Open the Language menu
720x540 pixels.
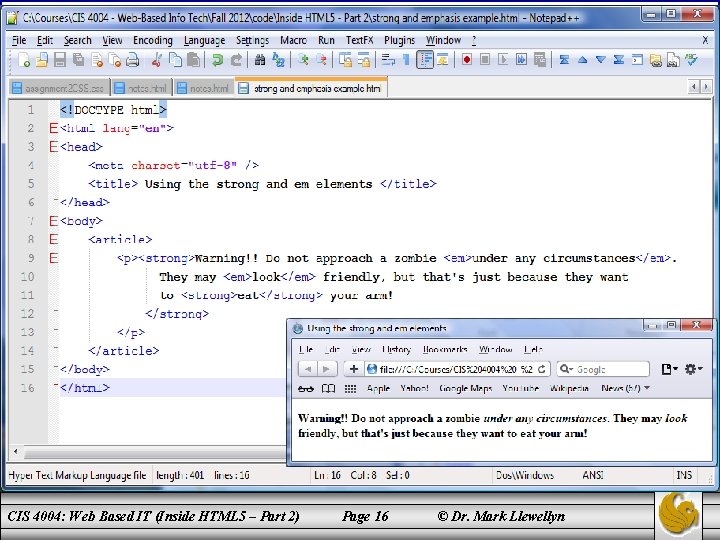pyautogui.click(x=204, y=40)
